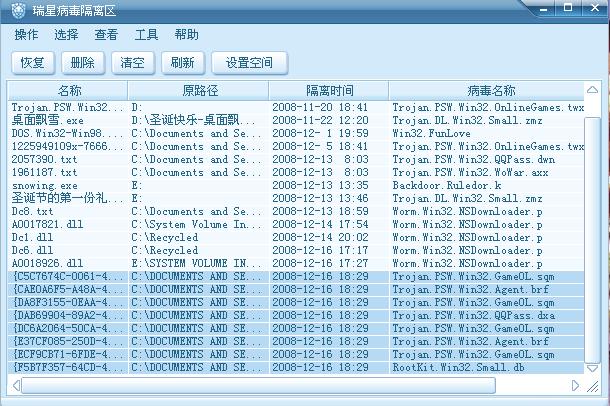Select the 1225949109x-7666 file row
Image resolution: width=610 pixels, height=406 pixels.
(296, 146)
